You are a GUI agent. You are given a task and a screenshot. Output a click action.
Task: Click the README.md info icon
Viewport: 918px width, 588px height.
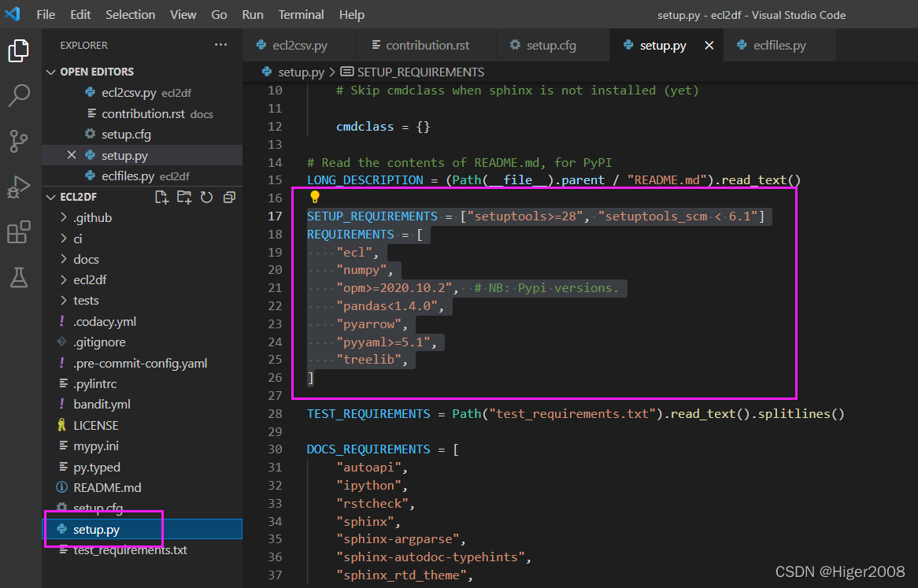pos(61,487)
